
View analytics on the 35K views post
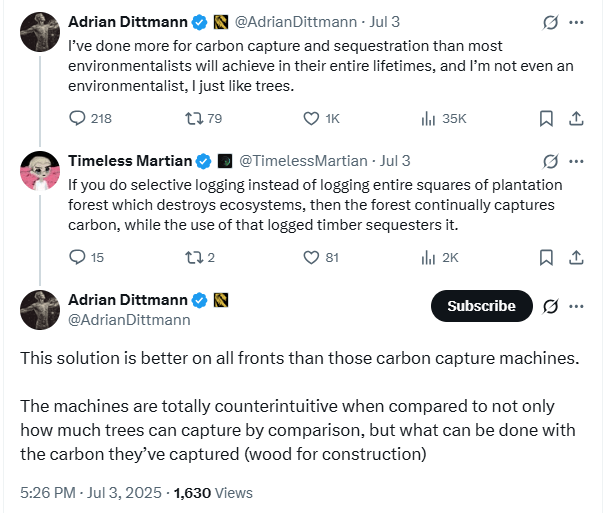429,118
